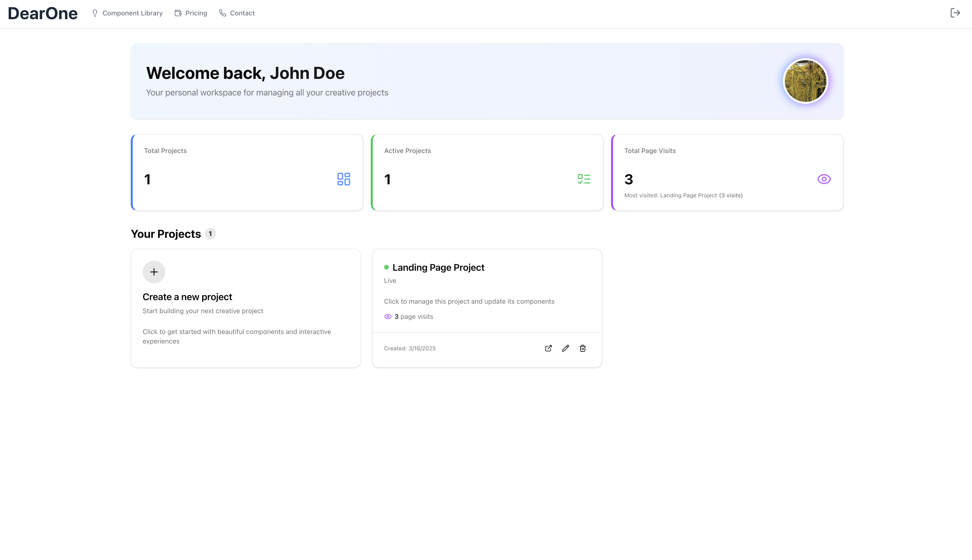Open the Landing Page Project title
Screen dimensions: 972x560
pos(438,267)
